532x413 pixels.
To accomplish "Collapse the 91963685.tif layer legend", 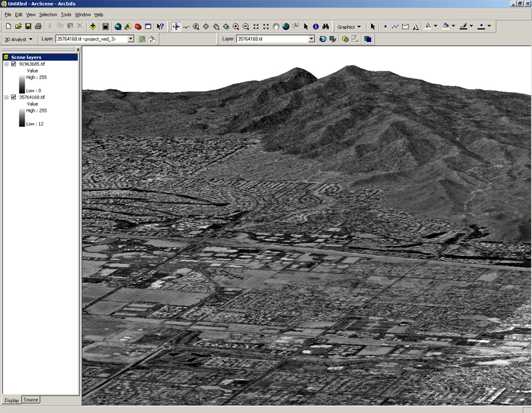I will 7,64.
